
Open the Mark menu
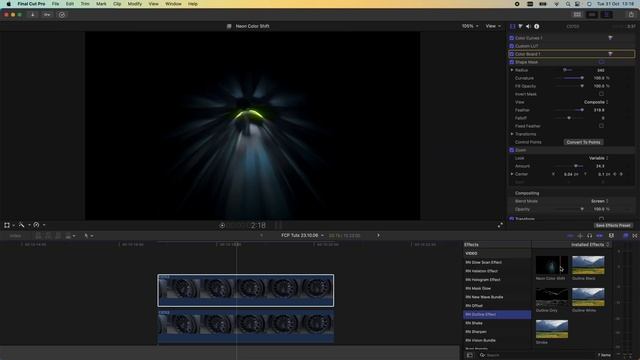[x=101, y=4]
